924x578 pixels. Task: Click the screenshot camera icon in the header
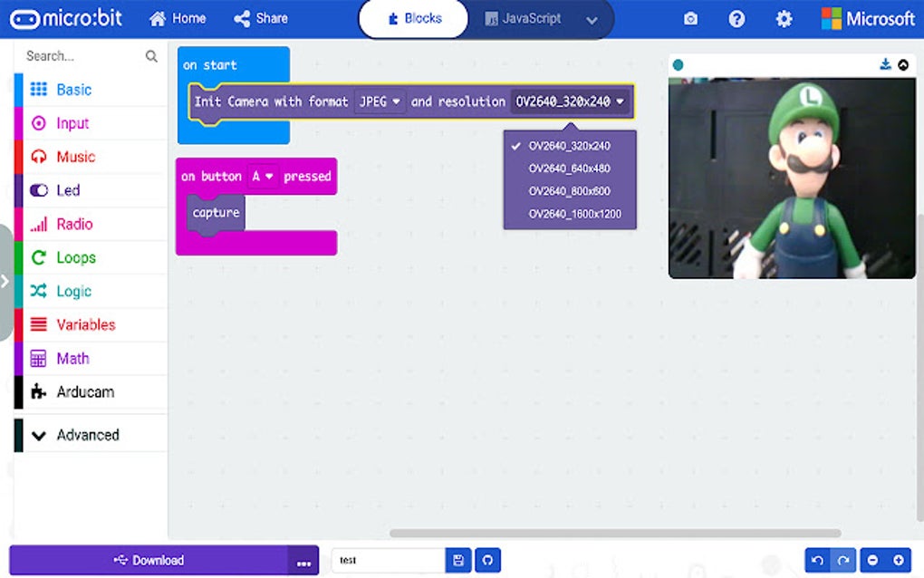[x=691, y=18]
